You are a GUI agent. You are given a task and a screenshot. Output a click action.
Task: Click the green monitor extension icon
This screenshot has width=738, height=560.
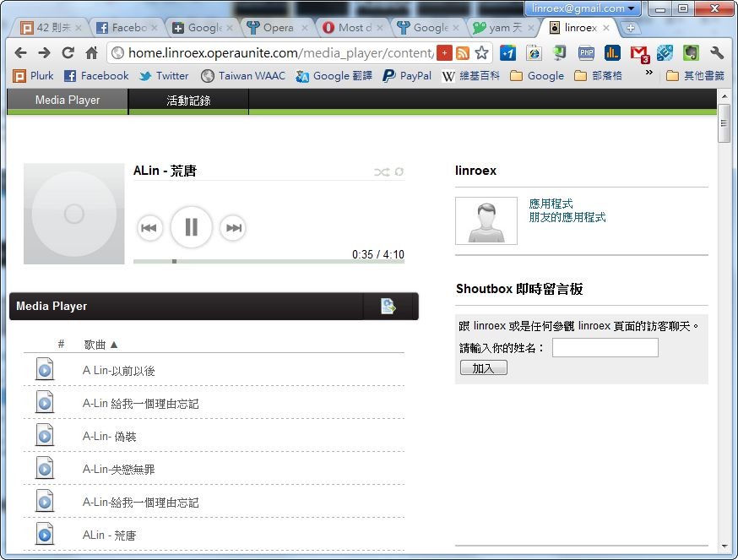coord(560,52)
